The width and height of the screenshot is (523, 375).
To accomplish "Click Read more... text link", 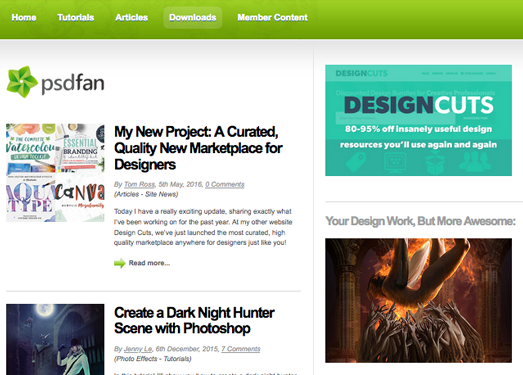I will coord(149,263).
